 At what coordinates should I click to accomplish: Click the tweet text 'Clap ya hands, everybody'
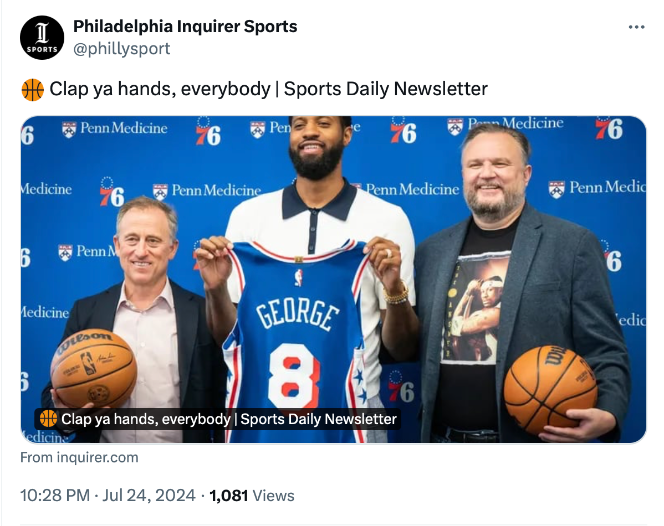tap(159, 89)
